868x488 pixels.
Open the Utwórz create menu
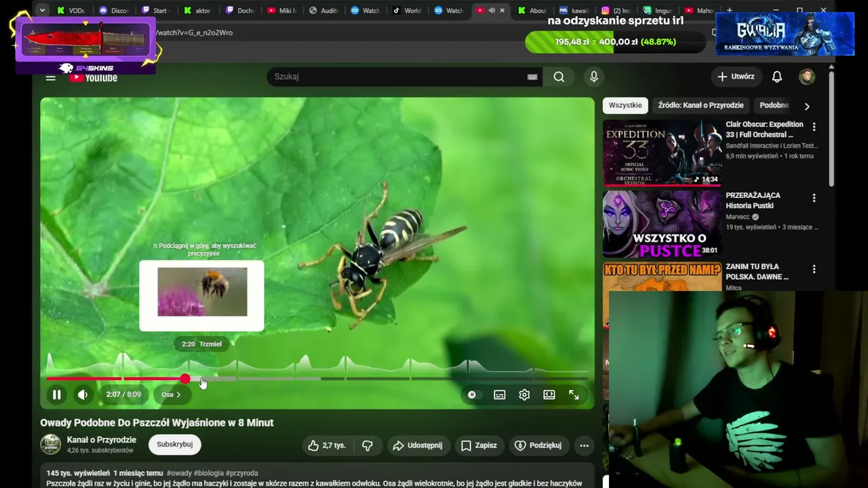coord(736,77)
